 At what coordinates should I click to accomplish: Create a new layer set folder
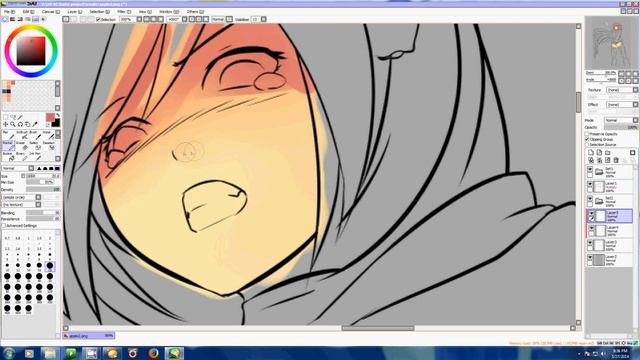click(x=608, y=153)
